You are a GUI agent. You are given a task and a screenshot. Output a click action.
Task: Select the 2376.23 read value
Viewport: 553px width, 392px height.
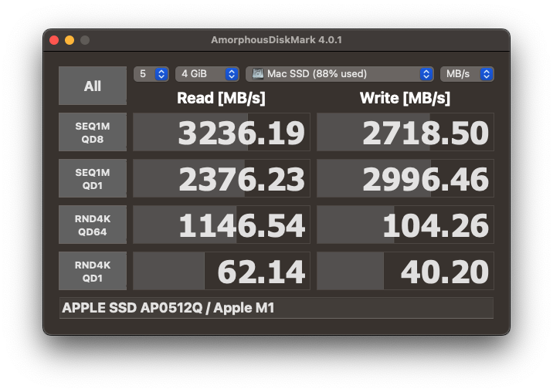point(222,178)
